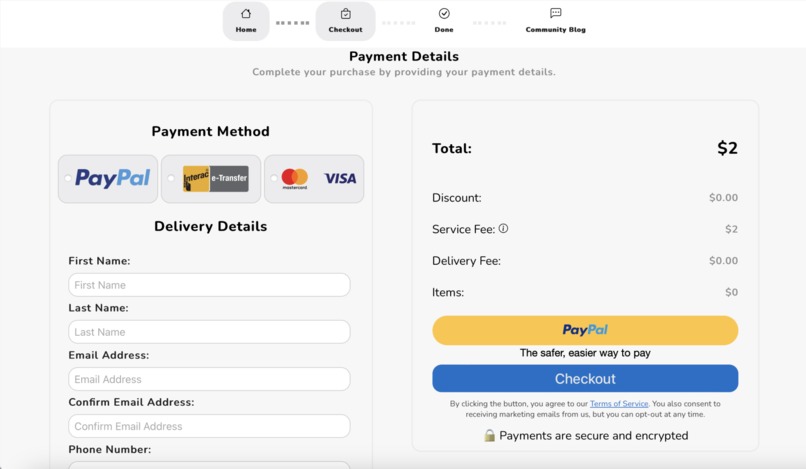Click the Discount label
The height and width of the screenshot is (469, 806).
456,198
